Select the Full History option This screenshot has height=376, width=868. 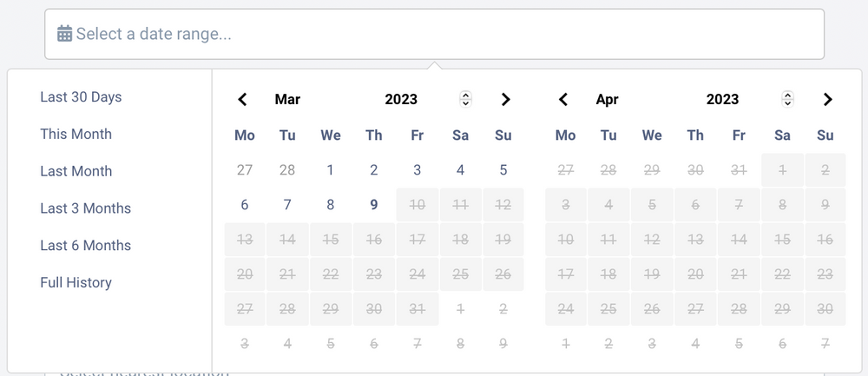point(76,282)
